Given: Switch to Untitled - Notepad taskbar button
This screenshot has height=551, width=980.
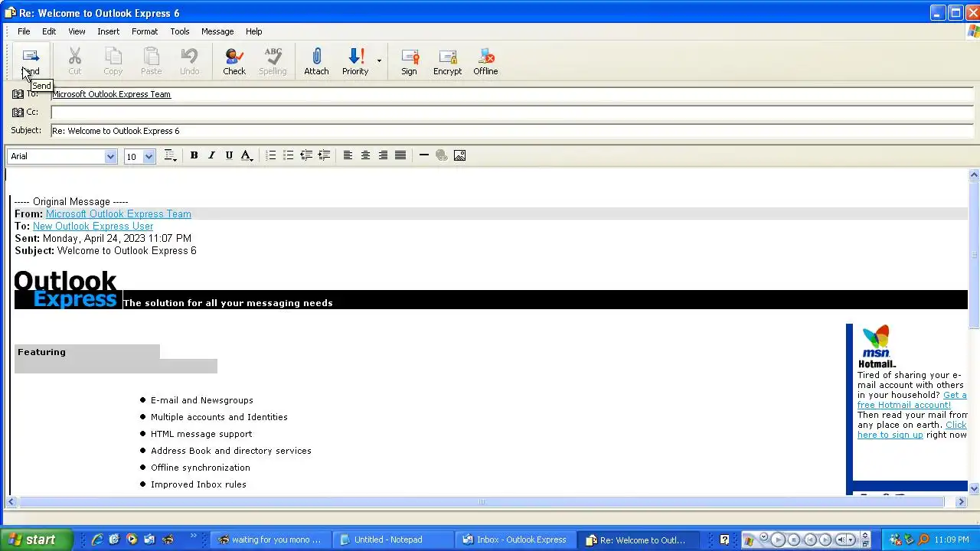Looking at the screenshot, I should [392, 540].
